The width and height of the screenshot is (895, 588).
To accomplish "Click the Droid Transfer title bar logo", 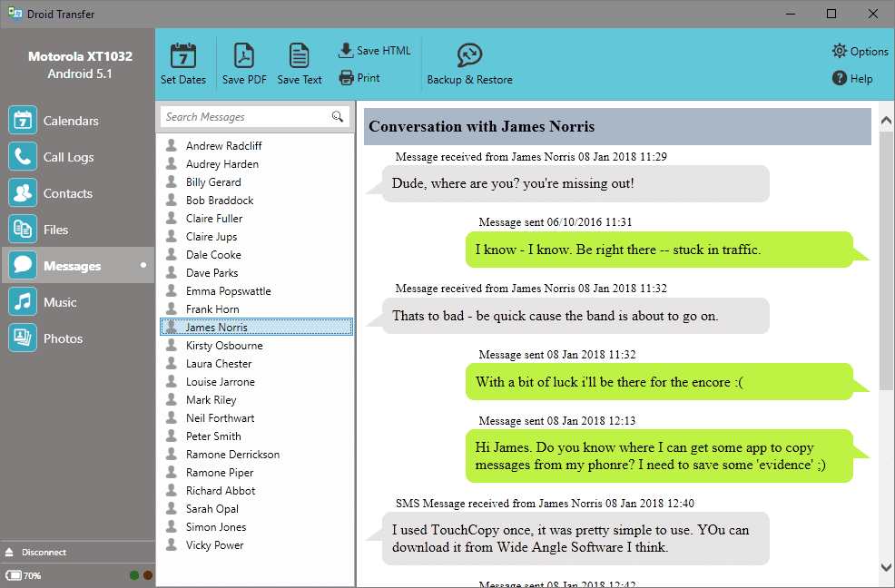I will point(15,13).
